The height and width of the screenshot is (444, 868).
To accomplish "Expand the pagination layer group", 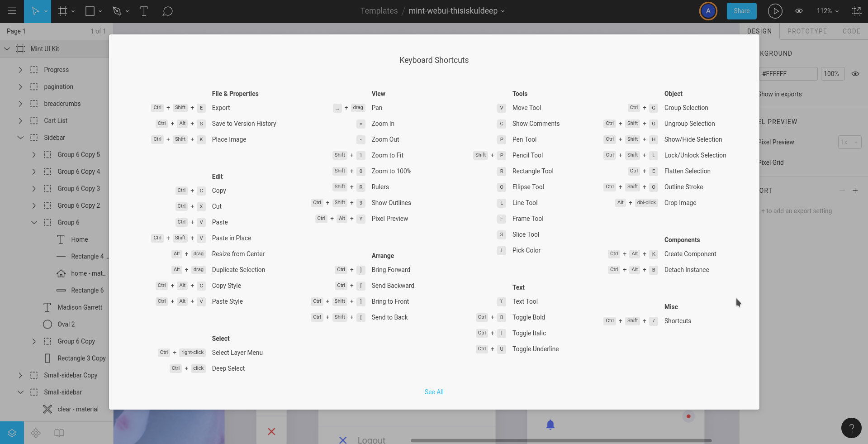I will pos(20,86).
